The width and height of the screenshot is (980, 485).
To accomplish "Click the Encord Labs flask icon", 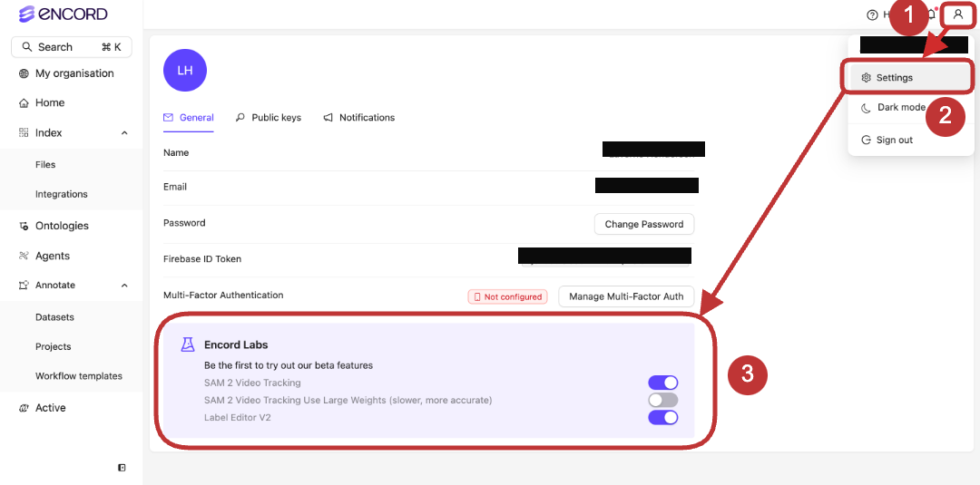I will coord(188,344).
